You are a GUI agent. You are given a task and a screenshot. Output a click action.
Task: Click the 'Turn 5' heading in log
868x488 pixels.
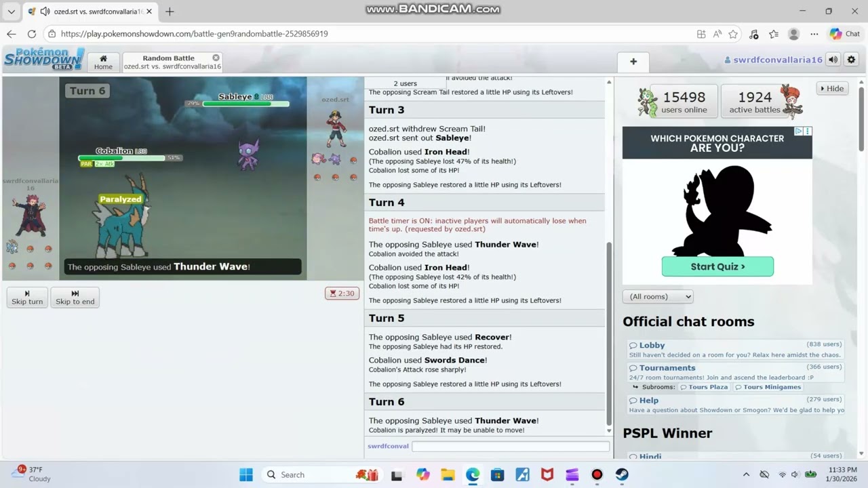pos(387,318)
